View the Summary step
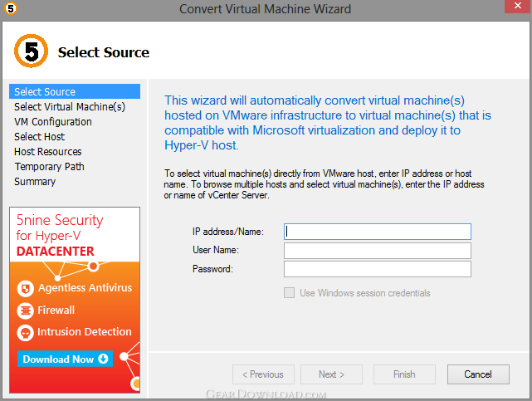This screenshot has height=401, width=532. pyautogui.click(x=35, y=182)
